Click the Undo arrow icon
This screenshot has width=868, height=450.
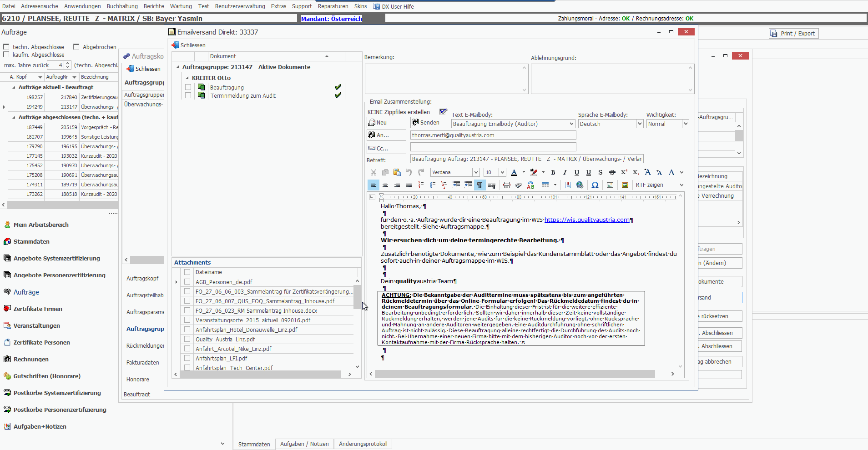point(409,172)
